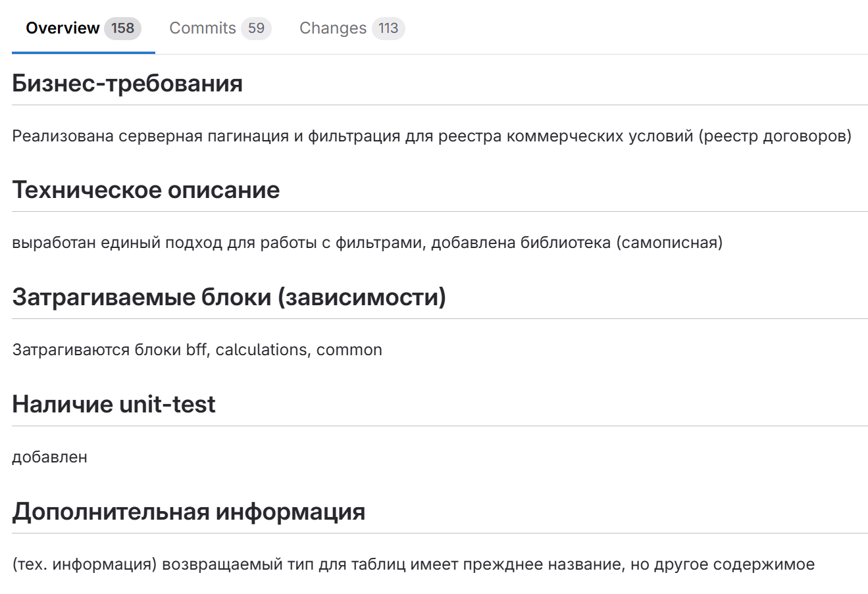Click the text listing блоки bff, calculations, common

197,349
